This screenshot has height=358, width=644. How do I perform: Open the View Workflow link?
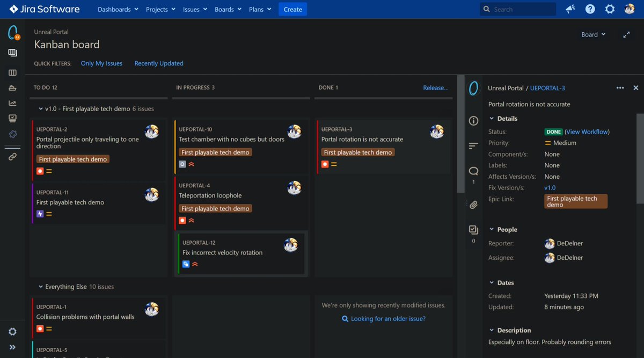pos(587,131)
